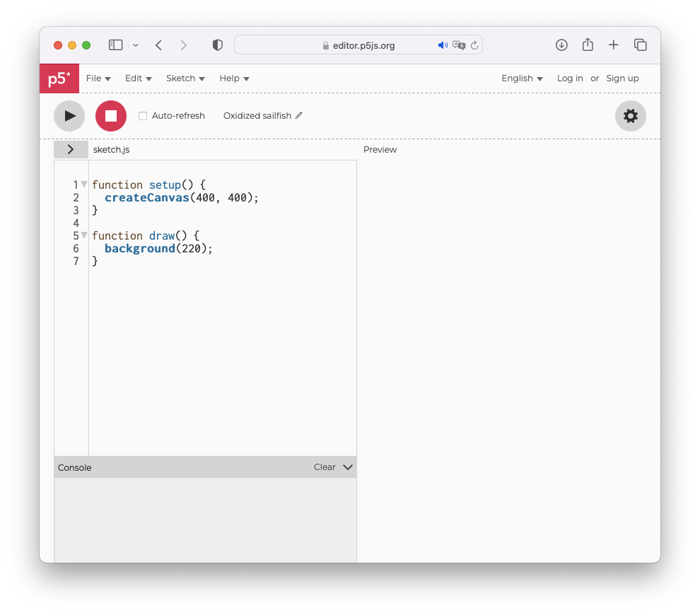Enable the Auto-refresh checkbox
The image size is (700, 615).
click(x=143, y=116)
